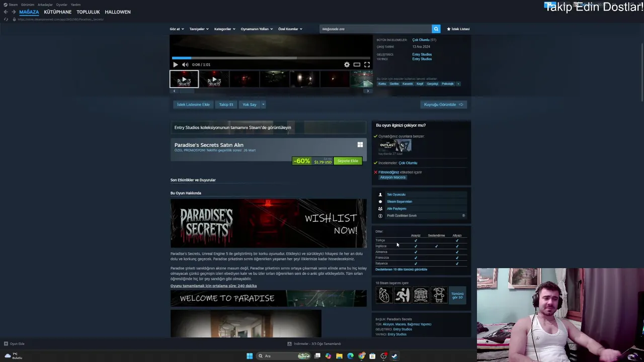The image size is (644, 362).
Task: Open İstek Listesi star link
Action: click(x=458, y=29)
